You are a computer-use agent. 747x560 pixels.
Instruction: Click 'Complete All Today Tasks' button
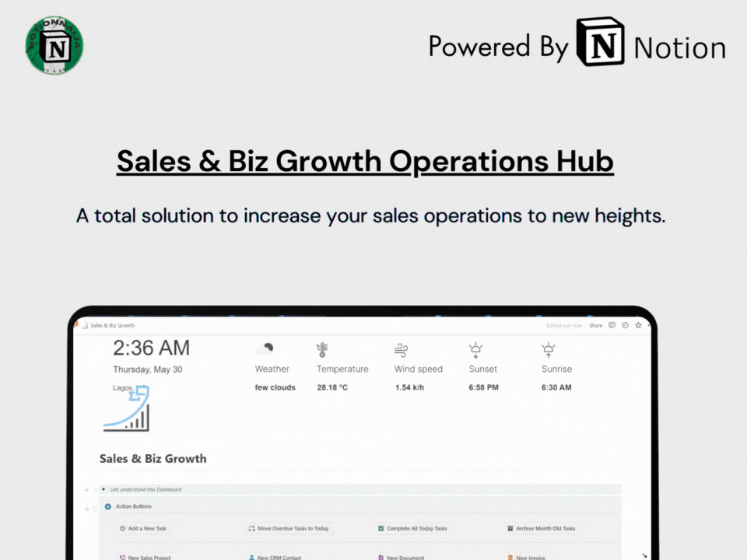[413, 529]
